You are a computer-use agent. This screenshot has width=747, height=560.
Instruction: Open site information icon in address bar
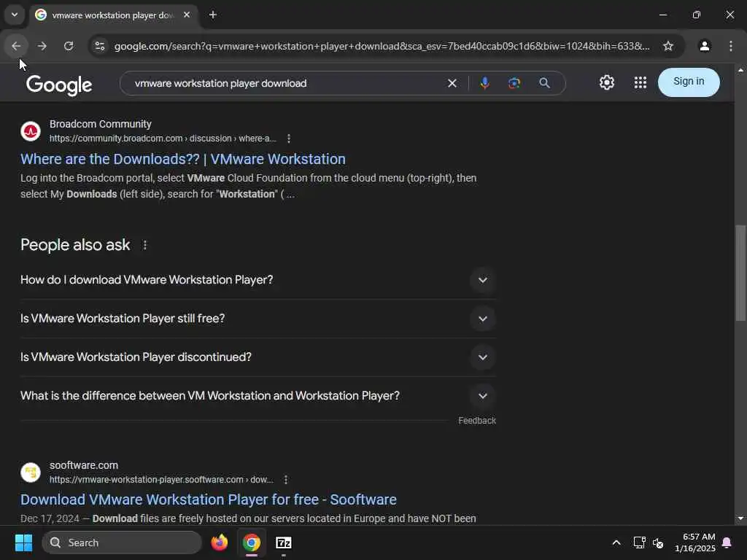99,46
